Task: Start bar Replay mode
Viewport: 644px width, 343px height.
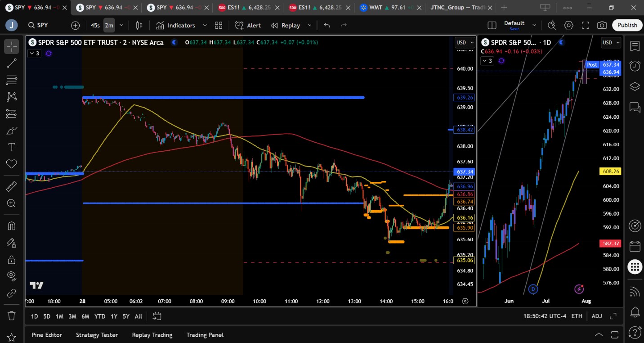Action: pyautogui.click(x=286, y=26)
